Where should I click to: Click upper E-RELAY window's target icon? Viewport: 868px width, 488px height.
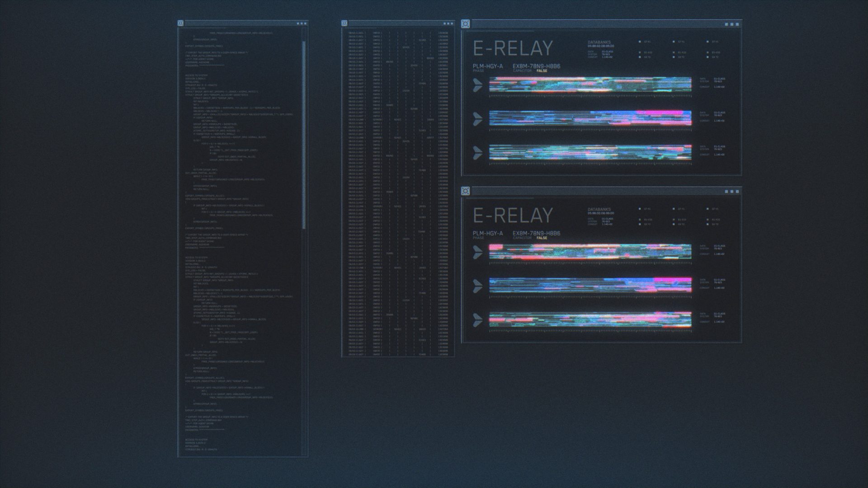[x=466, y=23]
